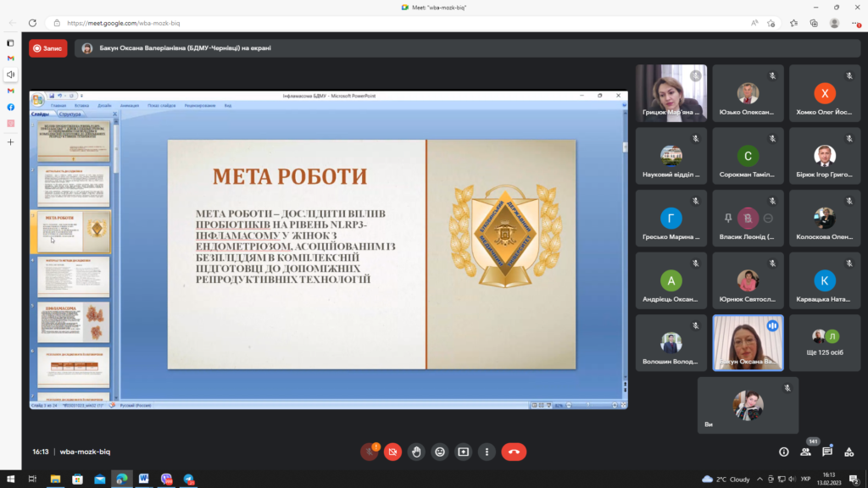The width and height of the screenshot is (868, 488).
Task: Turn on the camera in Meet
Action: pyautogui.click(x=392, y=452)
